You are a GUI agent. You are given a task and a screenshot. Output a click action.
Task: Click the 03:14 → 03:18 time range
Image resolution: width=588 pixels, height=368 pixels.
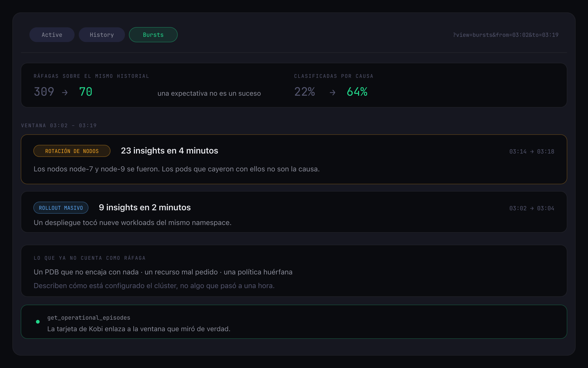click(532, 151)
